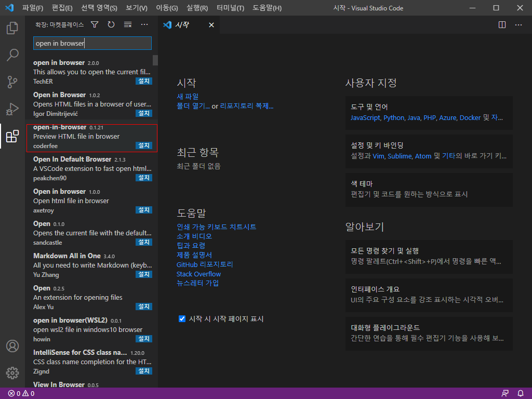Image resolution: width=532 pixels, height=399 pixels.
Task: Click the 리포지토리 복제... link
Action: pos(247,106)
